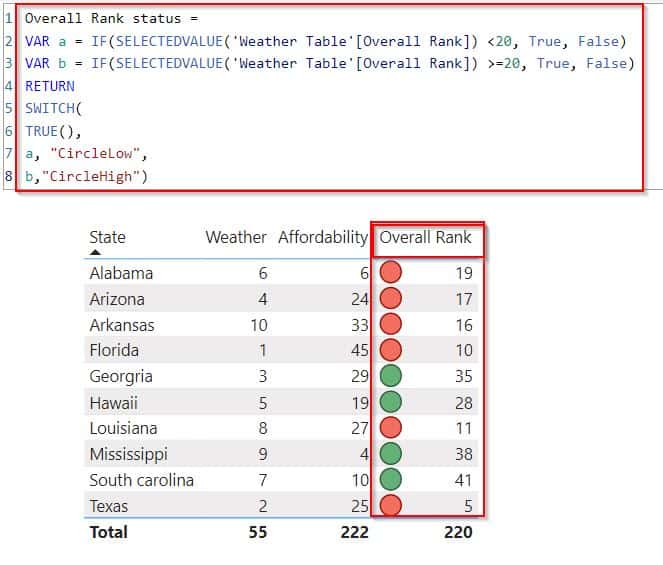Click the green circle icon in Georgria row

tap(390, 376)
